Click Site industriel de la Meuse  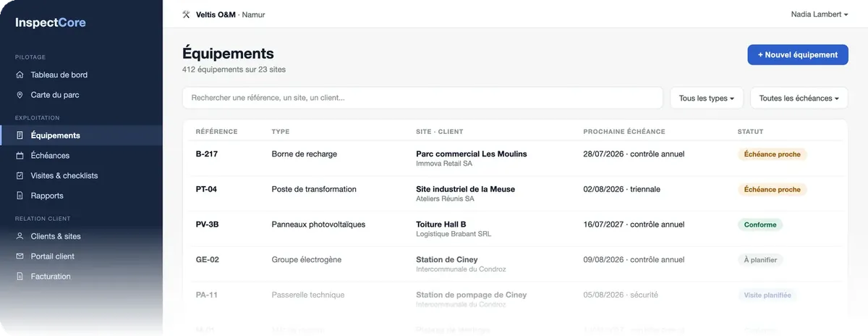tap(465, 189)
